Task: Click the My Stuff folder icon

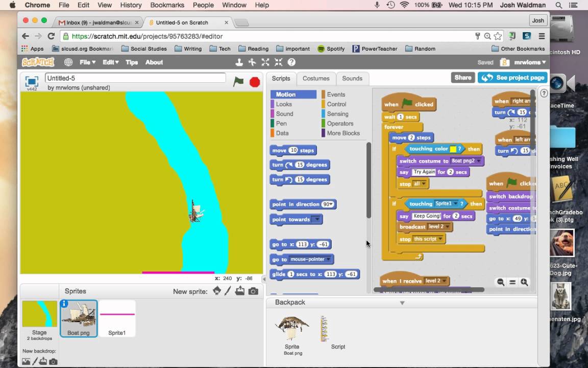Action: coord(505,62)
